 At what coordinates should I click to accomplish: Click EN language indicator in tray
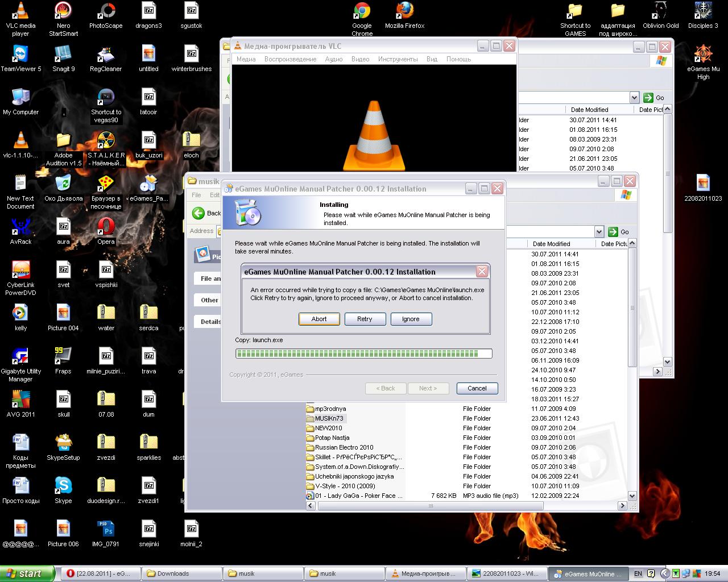coord(638,573)
